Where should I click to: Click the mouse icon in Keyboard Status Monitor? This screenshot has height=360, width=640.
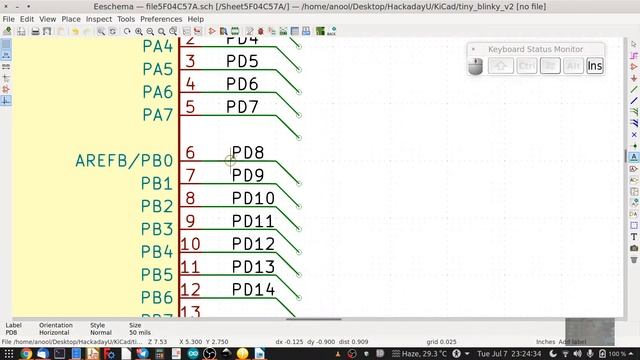[x=476, y=66]
